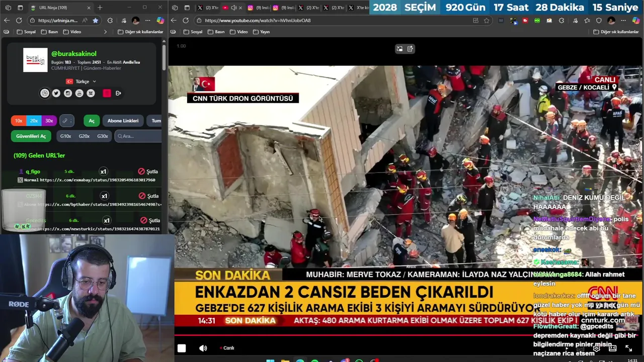644x362 pixels.
Task: Open Copilot in the URL Ninja window
Action: (160, 21)
